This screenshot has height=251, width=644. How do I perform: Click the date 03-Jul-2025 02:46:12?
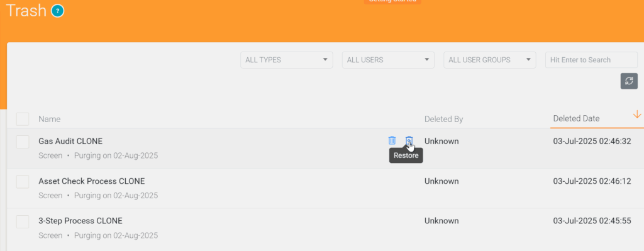(592, 181)
